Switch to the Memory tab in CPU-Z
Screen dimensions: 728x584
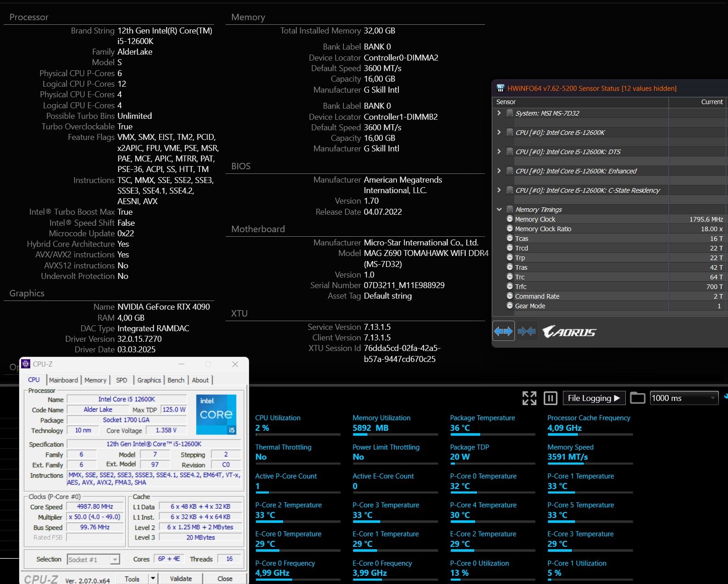pos(95,380)
